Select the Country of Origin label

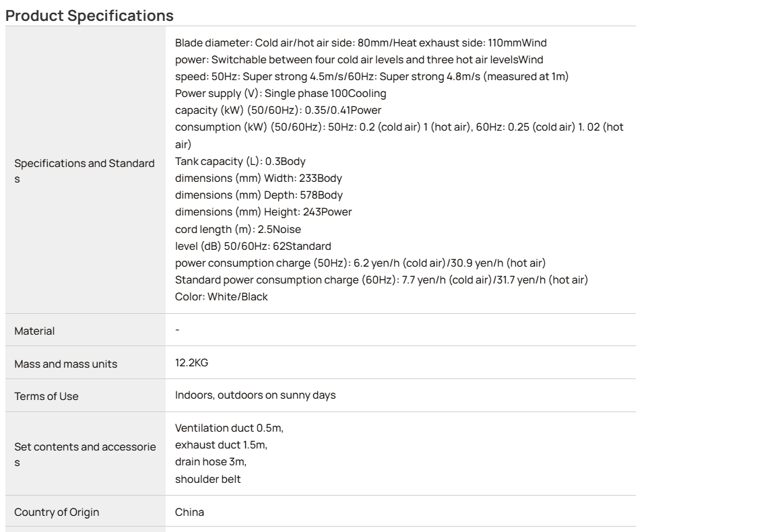tap(57, 512)
